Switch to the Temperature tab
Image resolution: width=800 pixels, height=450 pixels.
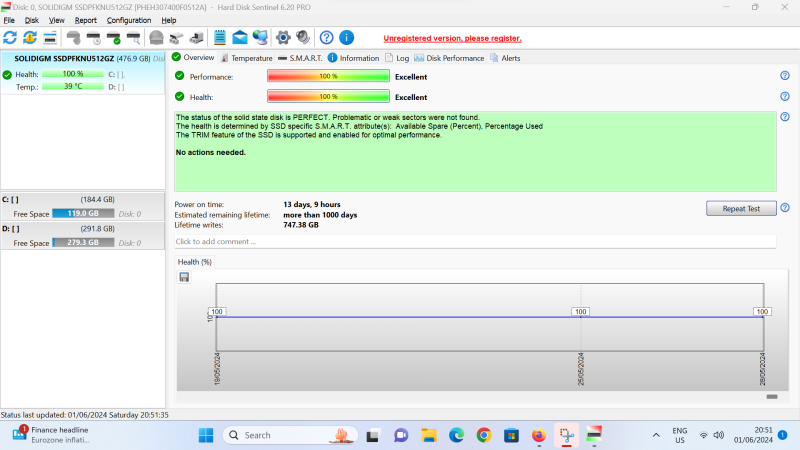[x=247, y=58]
